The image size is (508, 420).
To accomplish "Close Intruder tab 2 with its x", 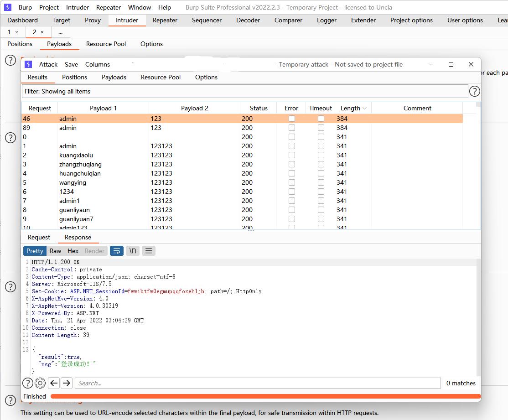I will pyautogui.click(x=42, y=32).
